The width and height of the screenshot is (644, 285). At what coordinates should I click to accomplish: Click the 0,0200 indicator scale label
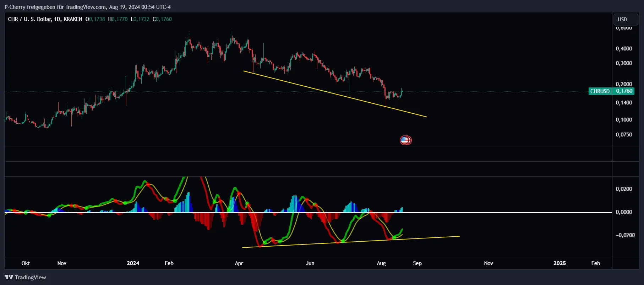pyautogui.click(x=624, y=189)
